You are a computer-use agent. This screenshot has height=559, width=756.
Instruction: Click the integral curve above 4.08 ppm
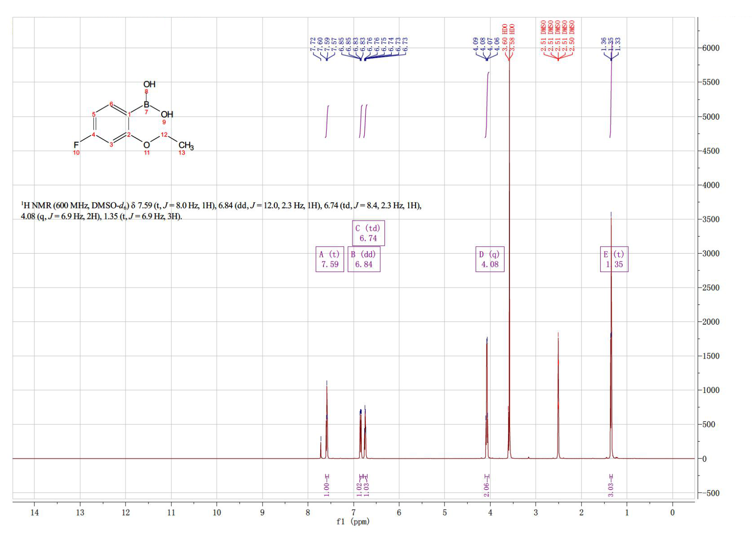coord(487,105)
